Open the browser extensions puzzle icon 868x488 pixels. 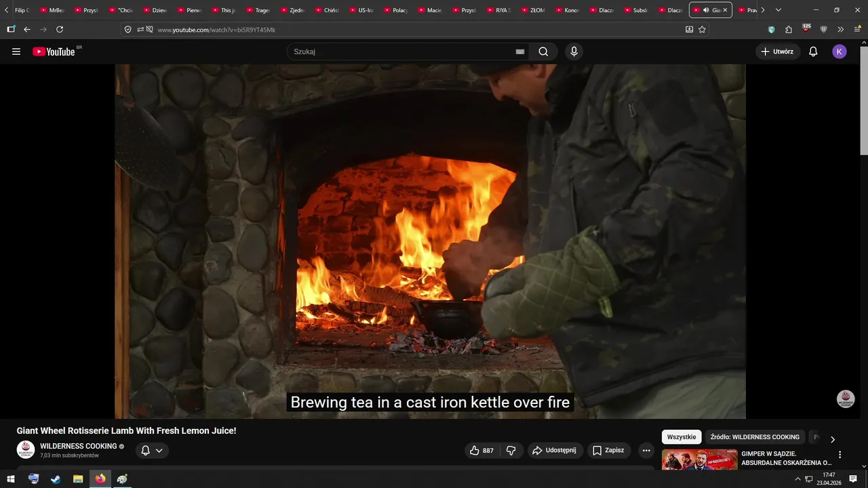(789, 29)
